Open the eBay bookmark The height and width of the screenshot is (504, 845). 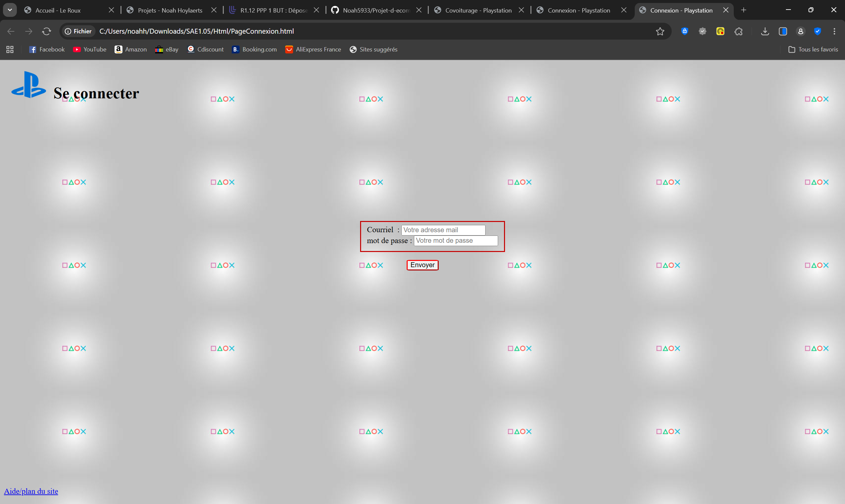(167, 49)
